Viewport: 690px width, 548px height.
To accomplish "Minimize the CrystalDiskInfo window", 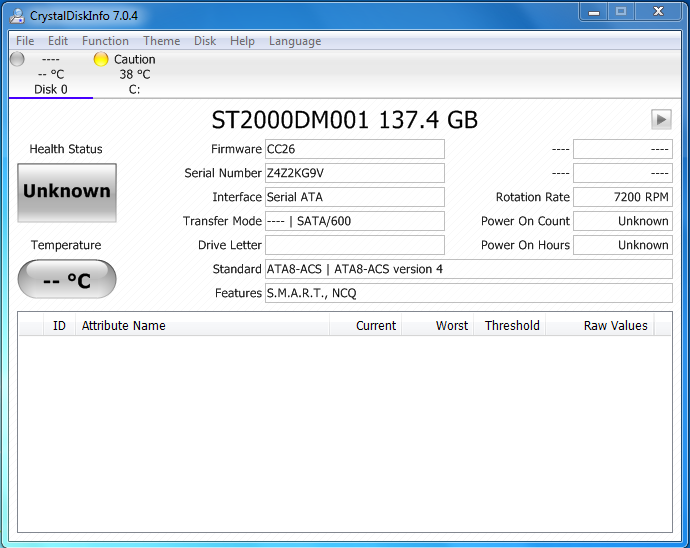I will click(x=594, y=12).
